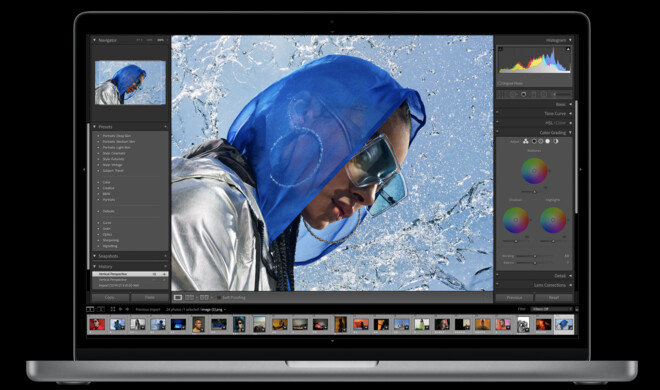The image size is (660, 390).
Task: Select the Graduated Filter tool
Action: coord(534,94)
